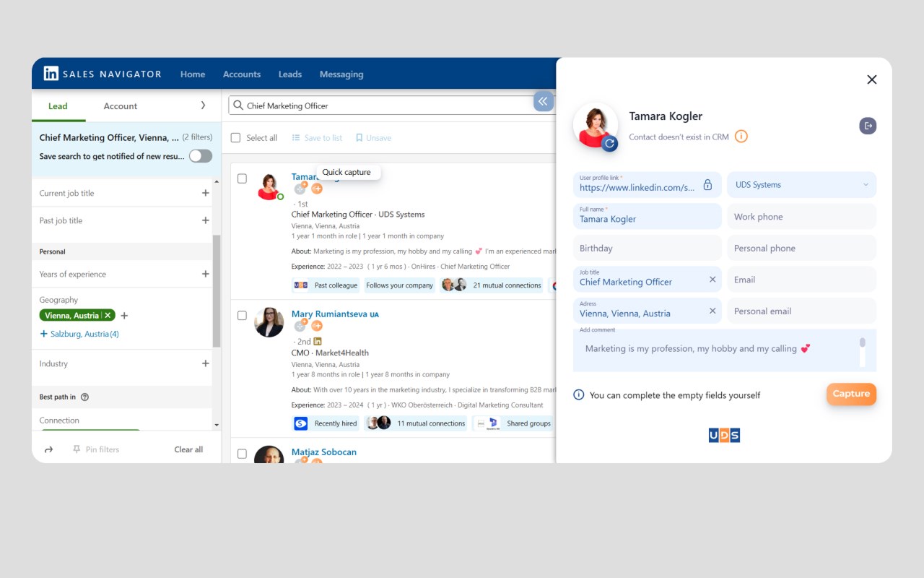924x578 pixels.
Task: Expand Current job title filter
Action: (206, 193)
